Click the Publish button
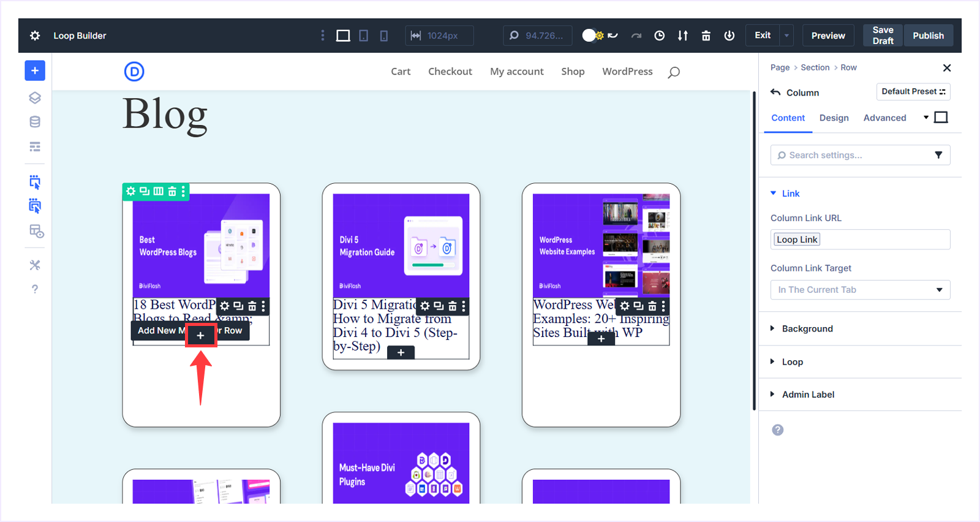980x522 pixels. [928, 36]
